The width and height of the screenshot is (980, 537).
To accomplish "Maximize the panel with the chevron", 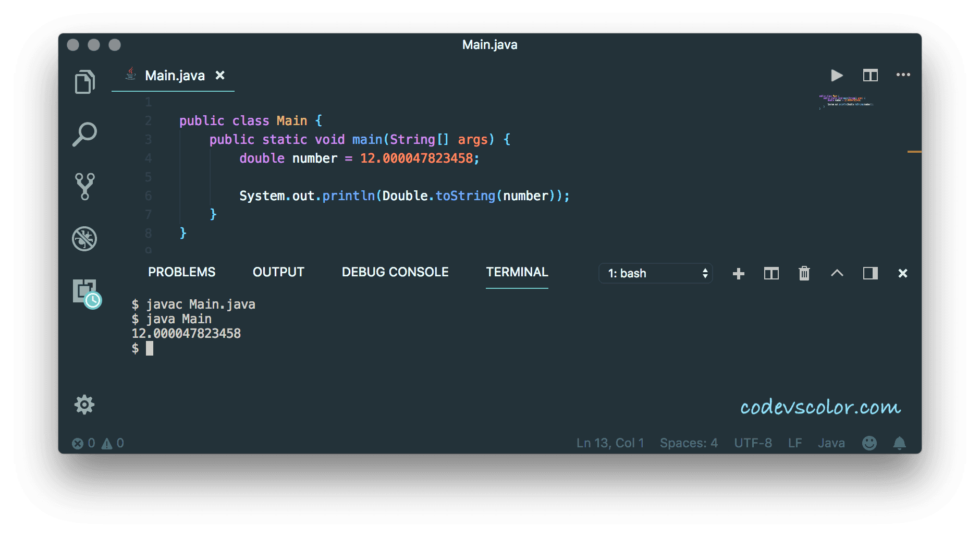I will tap(837, 273).
